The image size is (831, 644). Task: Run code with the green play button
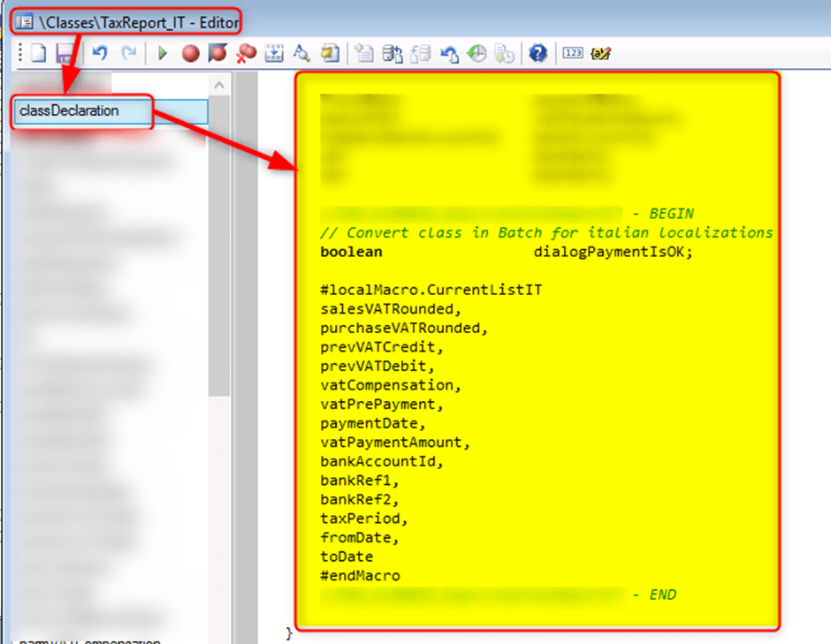[x=162, y=54]
